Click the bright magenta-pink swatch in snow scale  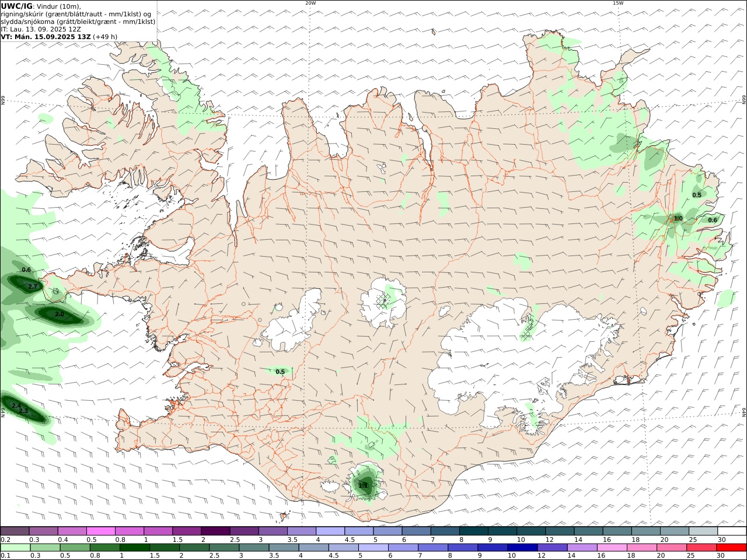101,531
